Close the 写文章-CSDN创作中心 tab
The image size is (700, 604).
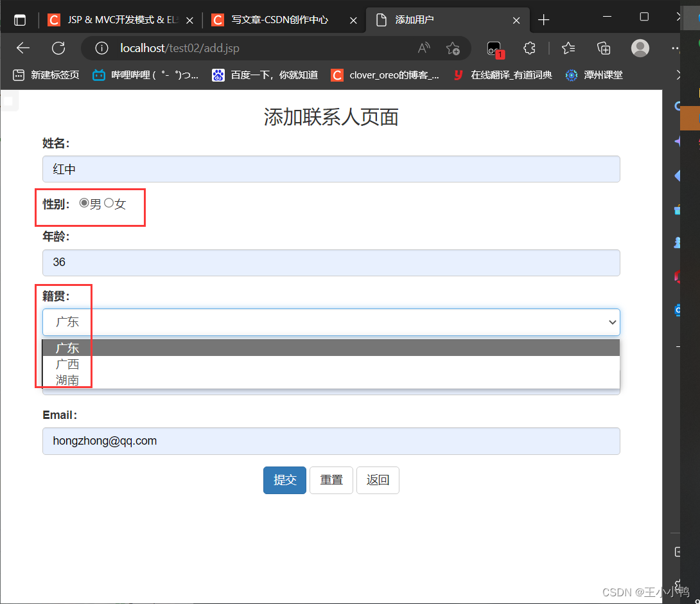coord(353,20)
